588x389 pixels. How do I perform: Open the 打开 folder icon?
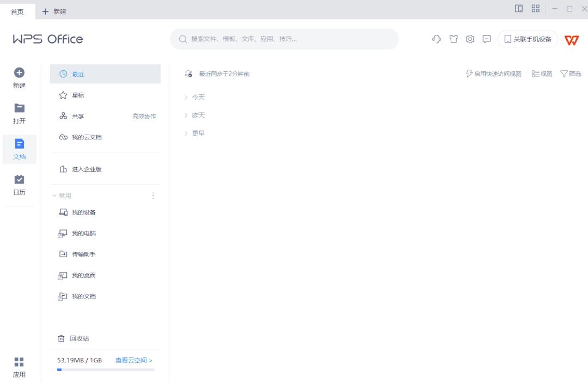click(19, 108)
